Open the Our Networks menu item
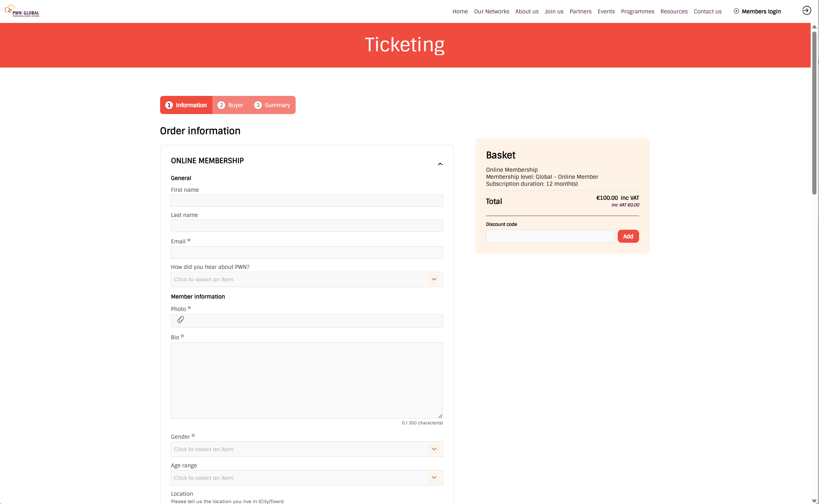 [x=491, y=11]
